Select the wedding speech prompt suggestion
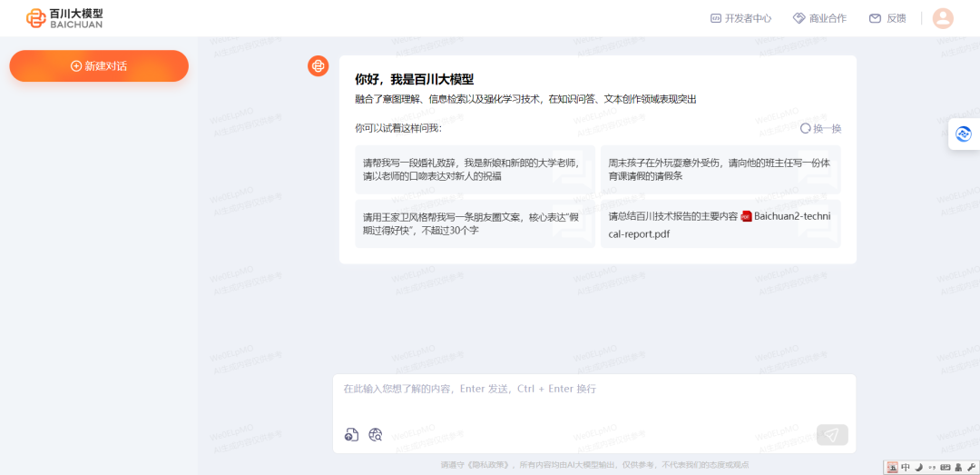Screen dimensions: 980x475 click(x=475, y=169)
